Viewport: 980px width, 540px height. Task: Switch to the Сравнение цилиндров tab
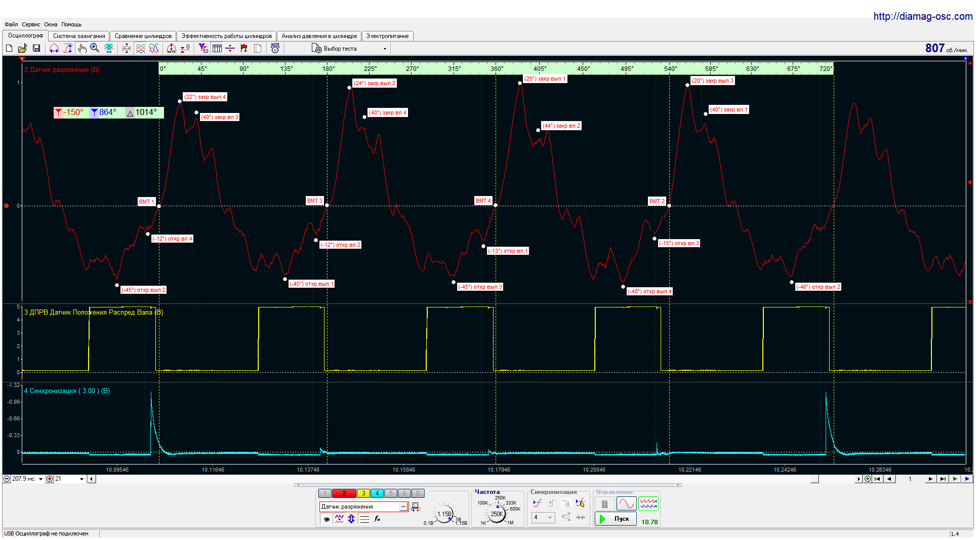pos(143,36)
